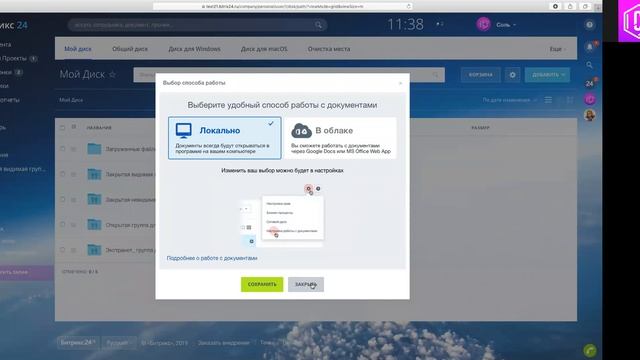Open row menu for Загруженные файлы
Viewport: 640px width, 360px height.
(x=74, y=149)
